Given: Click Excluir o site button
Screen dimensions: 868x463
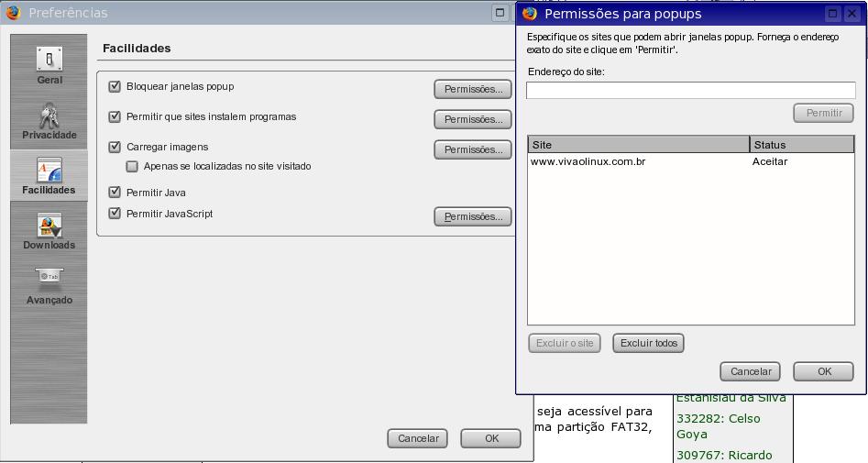Looking at the screenshot, I should tap(565, 343).
